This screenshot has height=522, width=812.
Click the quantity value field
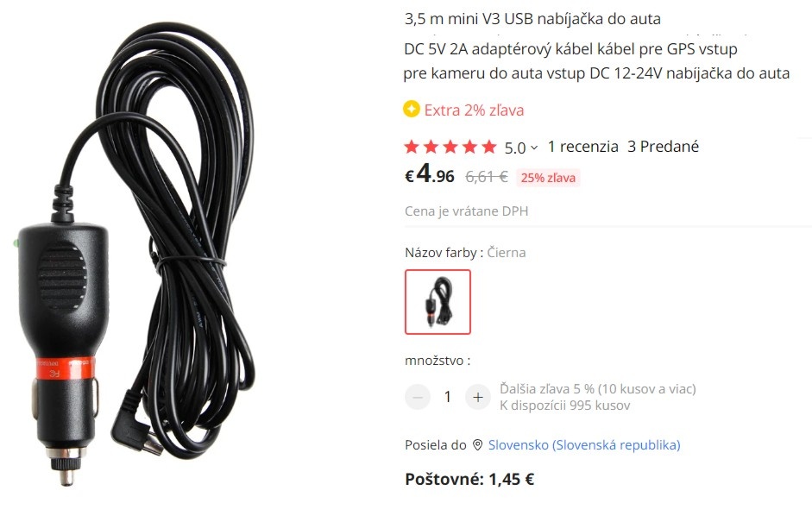(448, 397)
